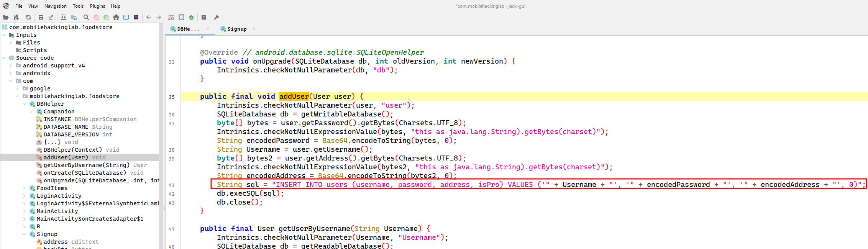Toggle flatten packages toolbar button
This screenshot has width=868, height=249.
74,17
